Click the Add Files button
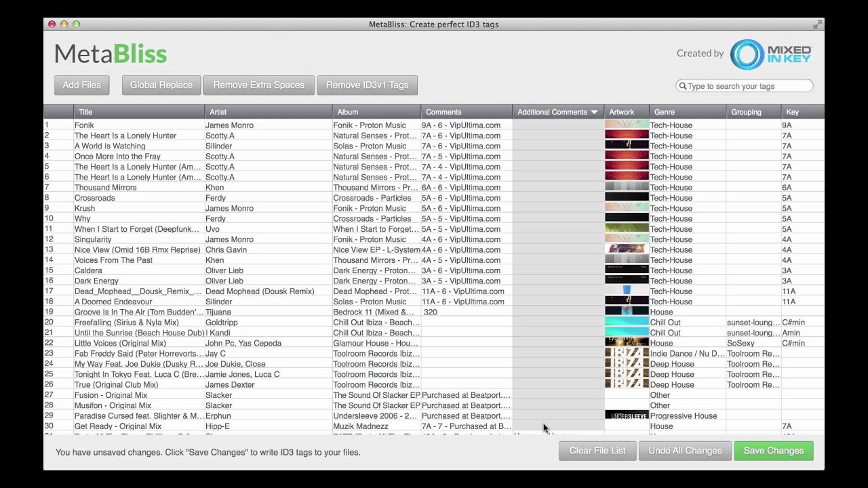The height and width of the screenshot is (488, 868). click(82, 85)
